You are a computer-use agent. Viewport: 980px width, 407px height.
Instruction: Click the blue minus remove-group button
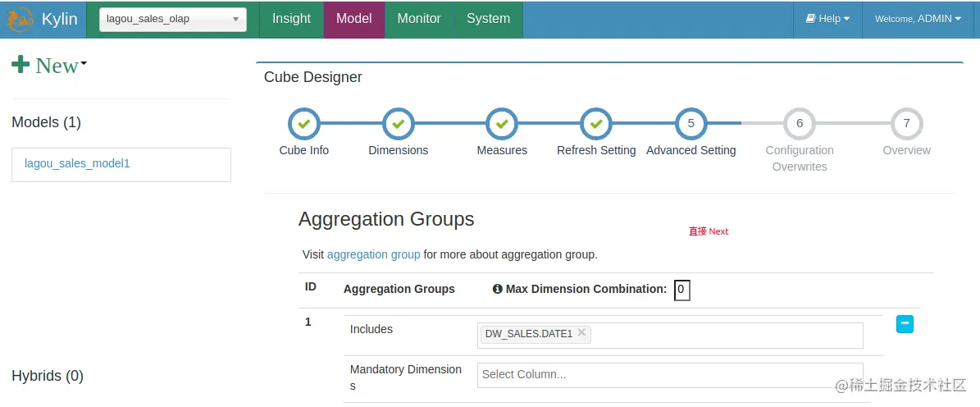point(905,324)
